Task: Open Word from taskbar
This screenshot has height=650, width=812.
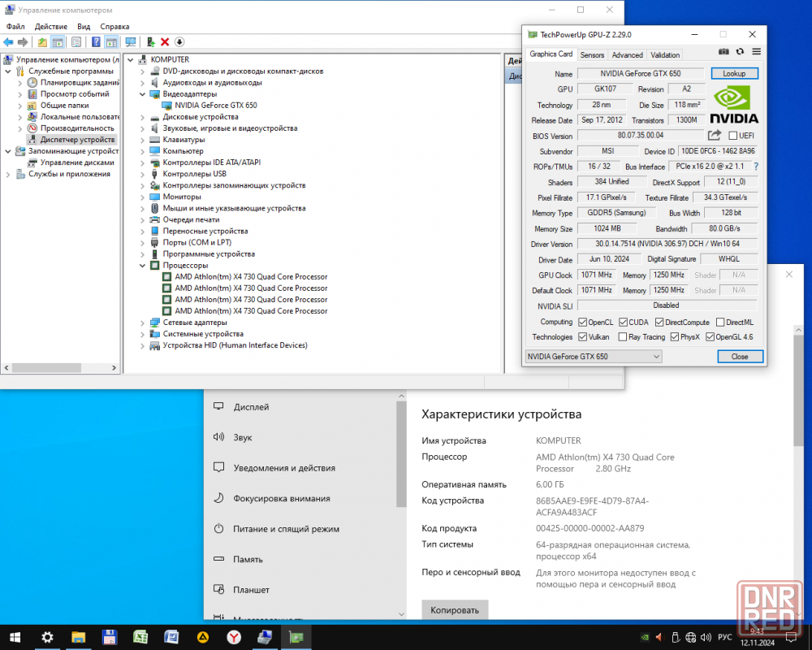Action: pyautogui.click(x=171, y=637)
